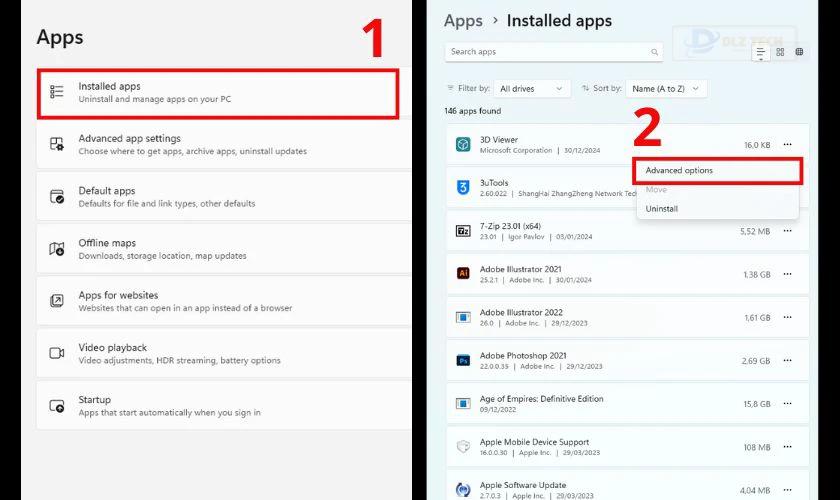The height and width of the screenshot is (500, 840).
Task: Click the 7-Zip app icon
Action: click(463, 231)
